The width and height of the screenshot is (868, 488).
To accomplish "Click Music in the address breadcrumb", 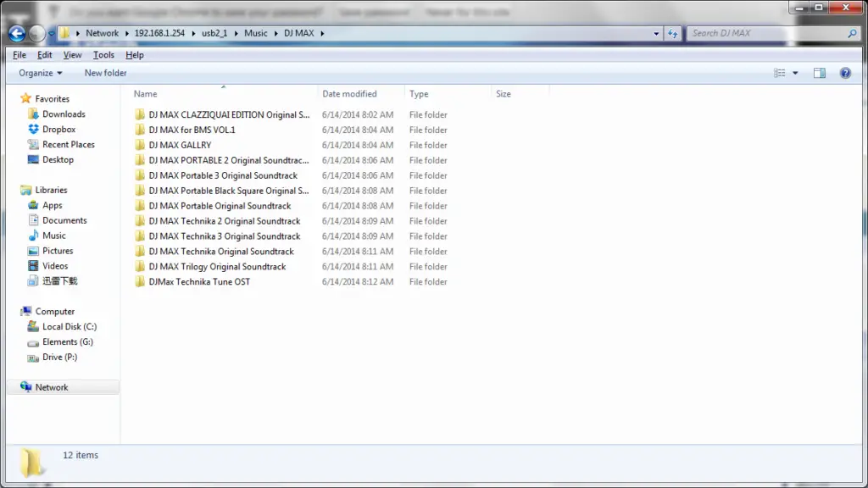I will pyautogui.click(x=256, y=33).
